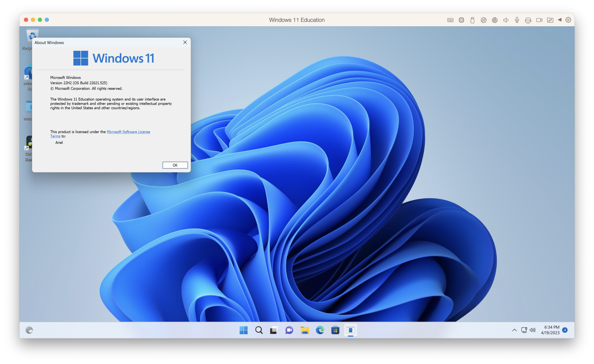Open the shared folders icon
The image size is (594, 364).
coord(550,20)
